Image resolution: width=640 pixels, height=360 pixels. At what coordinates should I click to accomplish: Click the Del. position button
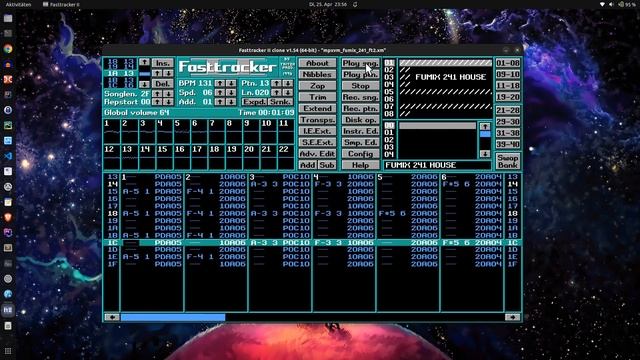[x=162, y=84]
